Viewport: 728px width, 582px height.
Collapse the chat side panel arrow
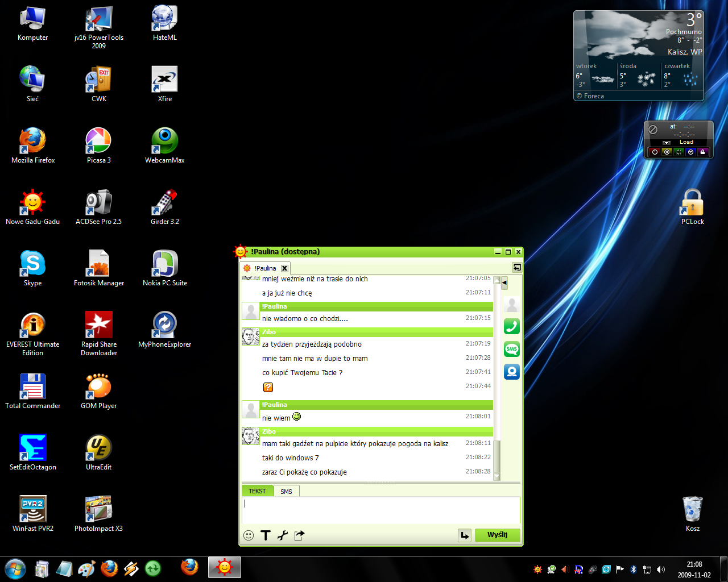504,282
